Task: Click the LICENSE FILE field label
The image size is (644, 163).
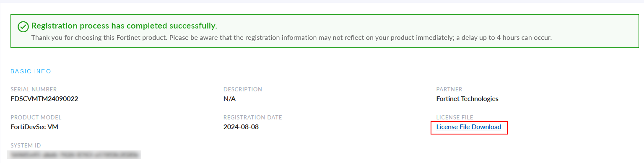Action: pos(454,117)
